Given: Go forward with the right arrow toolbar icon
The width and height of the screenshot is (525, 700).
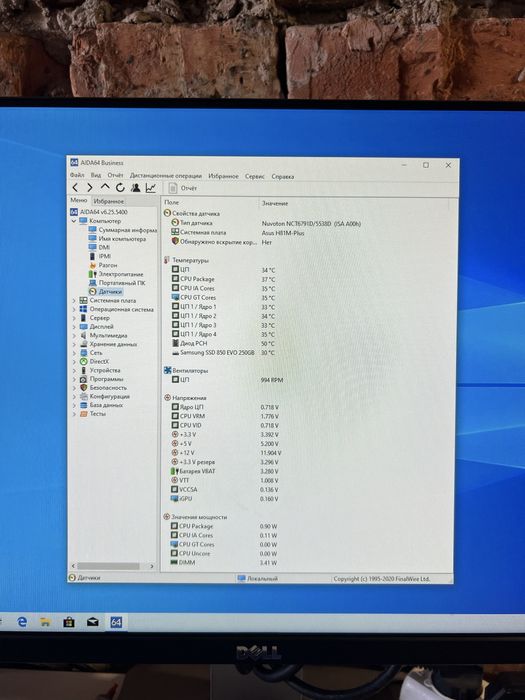Looking at the screenshot, I should (90, 188).
